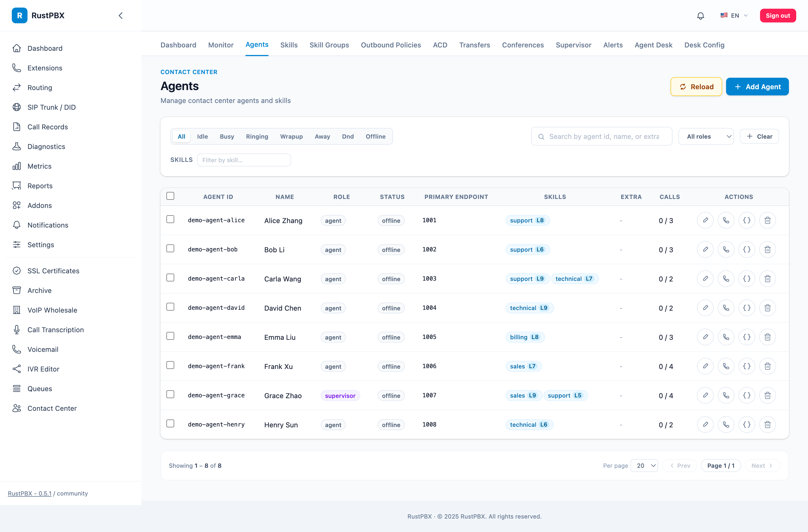Go to the Supervisor tab
This screenshot has width=808, height=532.
coord(573,45)
